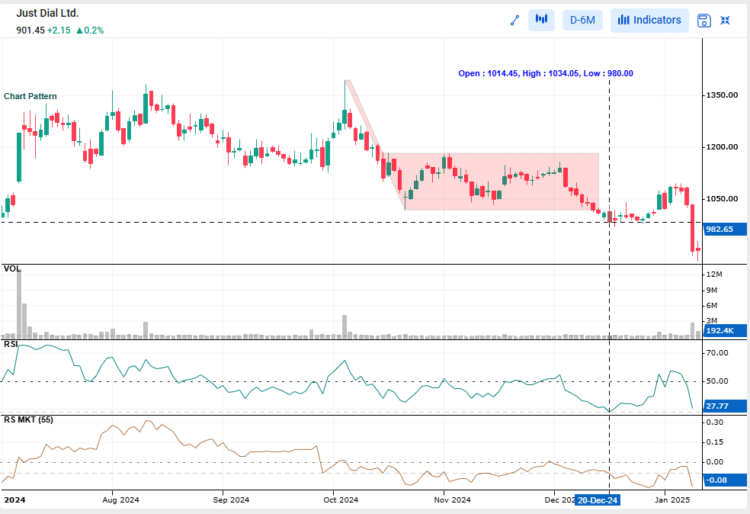Image resolution: width=750 pixels, height=514 pixels.
Task: Select the line drawing tool icon
Action: click(x=515, y=20)
